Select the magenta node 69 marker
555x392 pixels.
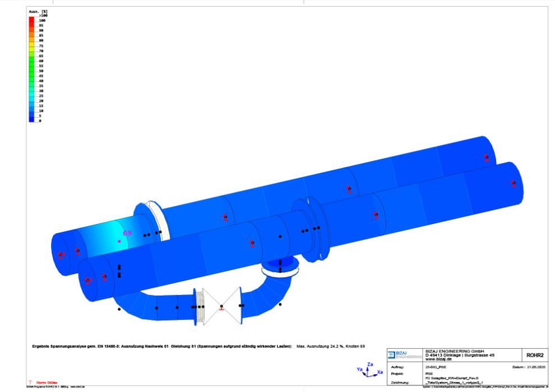119,241
